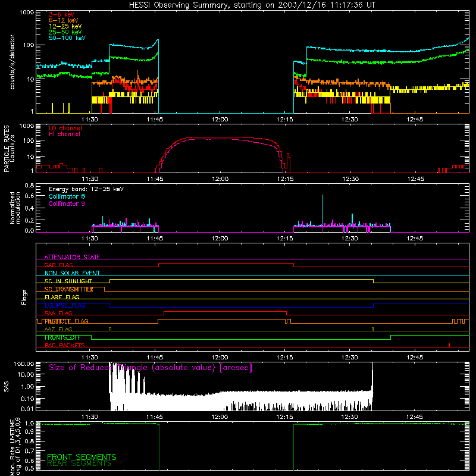Select the '50-100 keV' legend label
Screen dimensions: 476x476
(67, 38)
